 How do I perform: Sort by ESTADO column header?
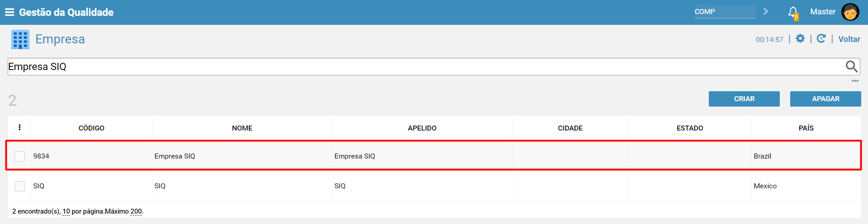coord(690,128)
